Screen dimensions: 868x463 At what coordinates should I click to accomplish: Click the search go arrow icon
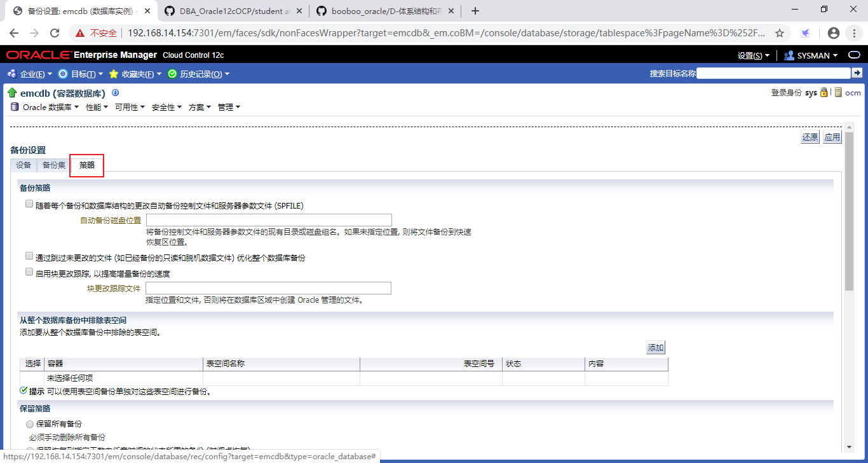point(857,73)
